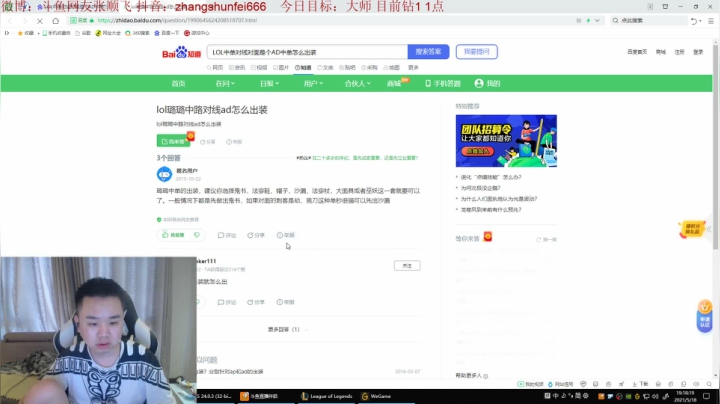The image size is (720, 404).
Task: Go to the browser home page
Action: click(x=56, y=21)
